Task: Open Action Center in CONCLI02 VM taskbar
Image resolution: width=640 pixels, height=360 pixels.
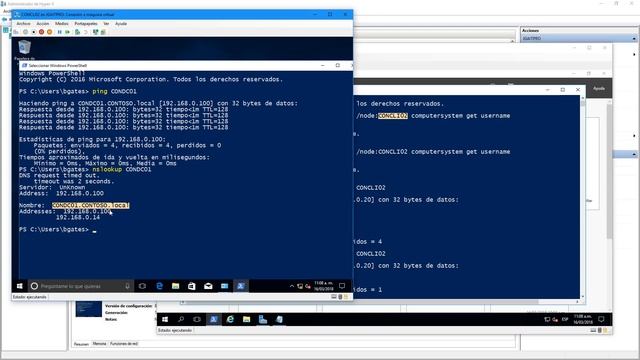Action: tap(342, 286)
